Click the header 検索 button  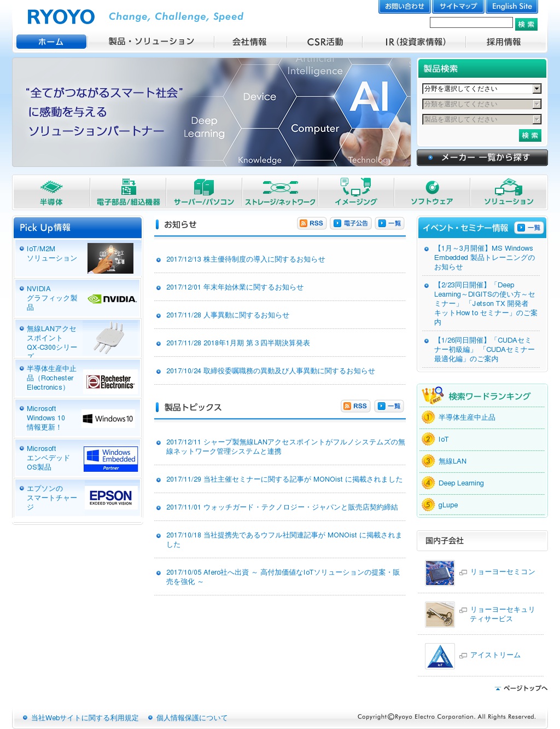[526, 24]
